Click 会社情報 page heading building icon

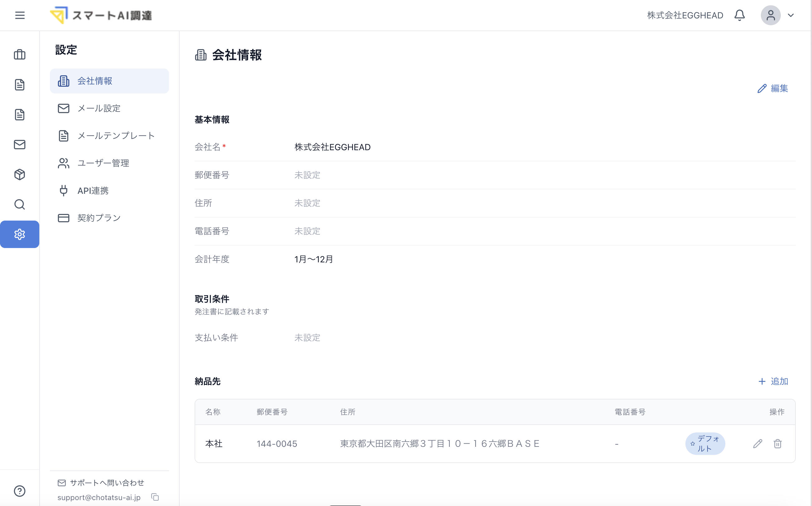[201, 55]
